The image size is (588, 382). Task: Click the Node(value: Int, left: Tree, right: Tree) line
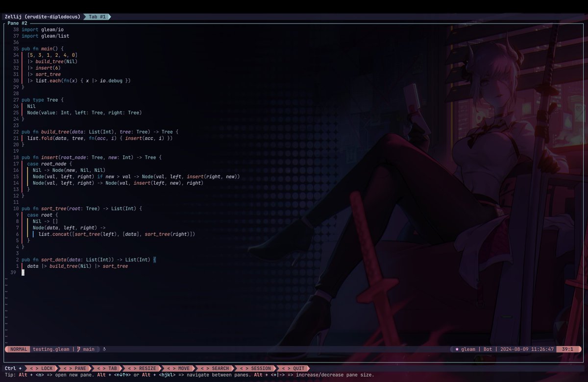[84, 113]
